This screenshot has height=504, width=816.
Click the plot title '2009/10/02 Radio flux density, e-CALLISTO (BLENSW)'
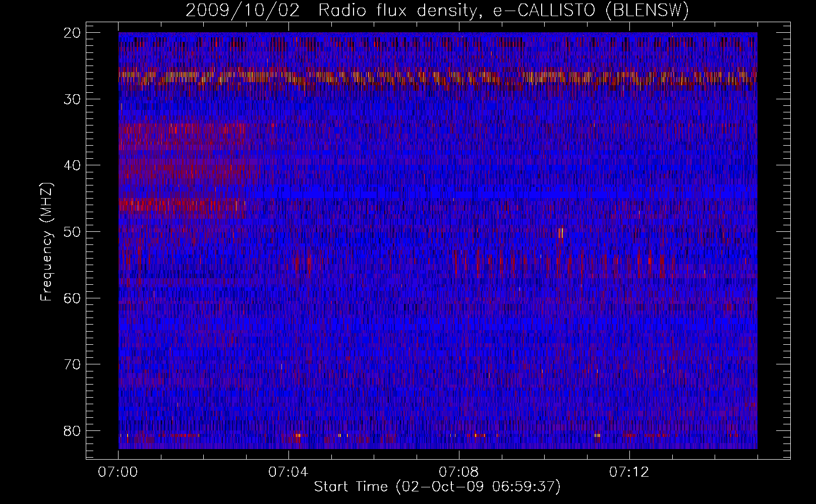pos(437,11)
